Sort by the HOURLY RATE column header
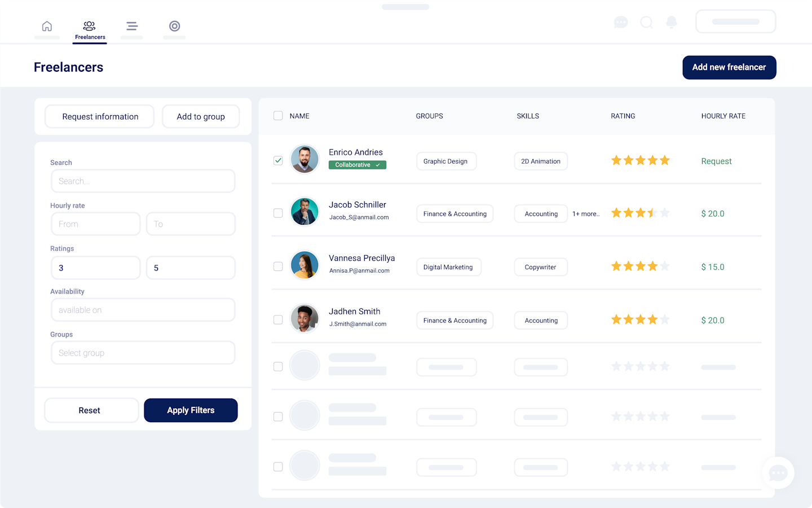The height and width of the screenshot is (508, 812). (x=723, y=116)
